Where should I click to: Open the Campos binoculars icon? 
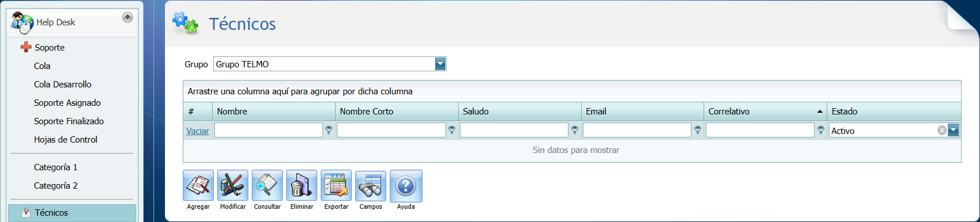point(371,186)
